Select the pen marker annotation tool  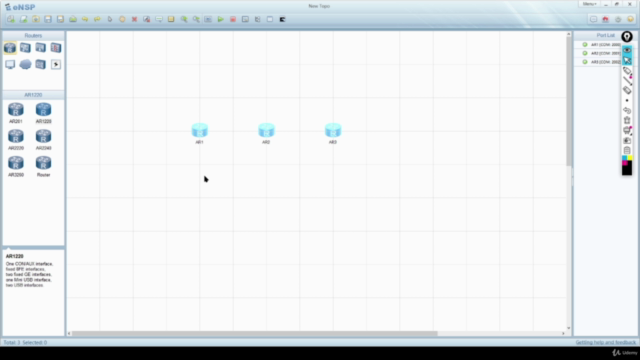(x=627, y=71)
